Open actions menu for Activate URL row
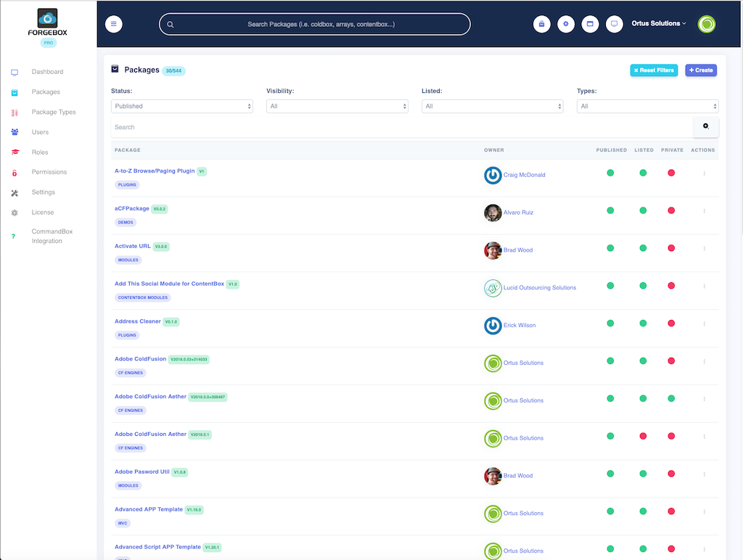The height and width of the screenshot is (560, 743). tap(704, 249)
